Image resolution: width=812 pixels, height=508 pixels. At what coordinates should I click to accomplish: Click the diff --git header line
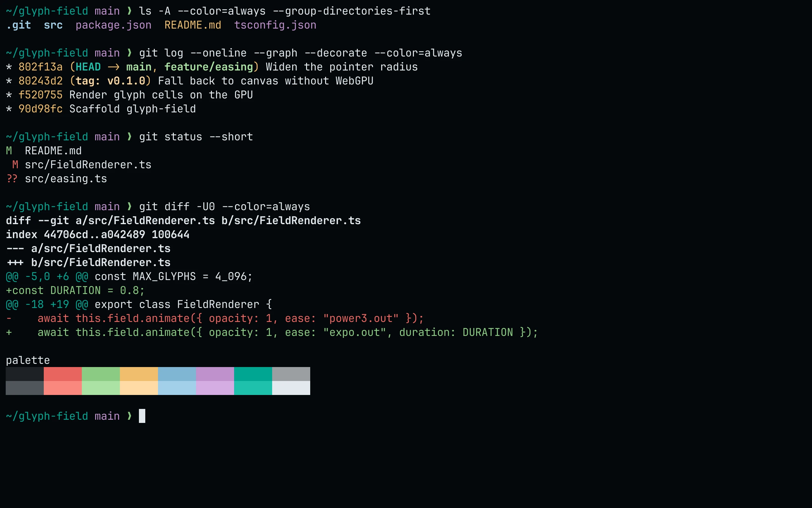coord(183,221)
